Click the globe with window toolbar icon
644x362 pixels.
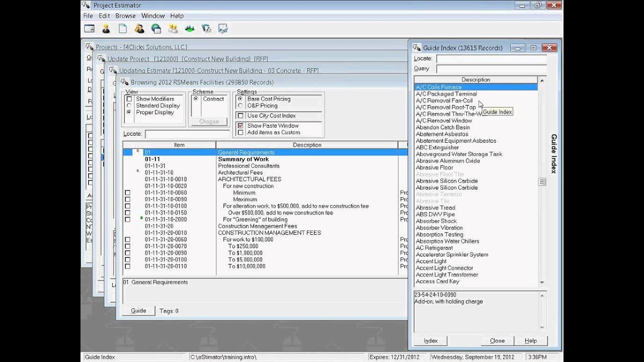pyautogui.click(x=156, y=29)
